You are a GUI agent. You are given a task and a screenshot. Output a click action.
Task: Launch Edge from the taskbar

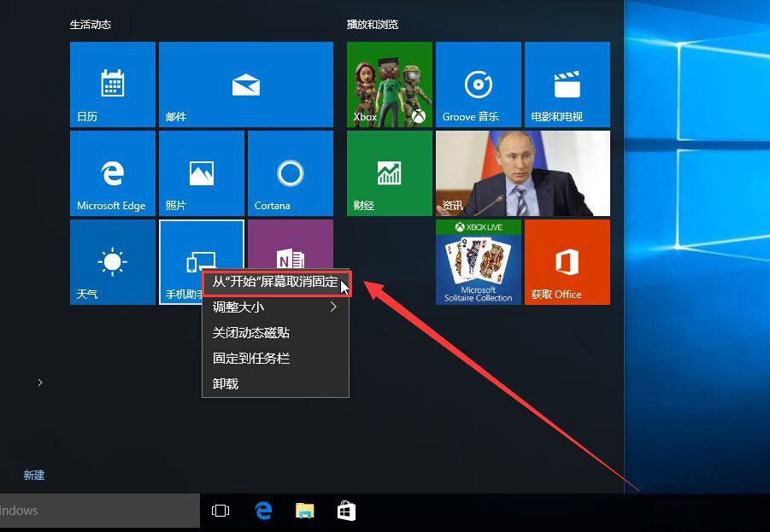pos(263,511)
